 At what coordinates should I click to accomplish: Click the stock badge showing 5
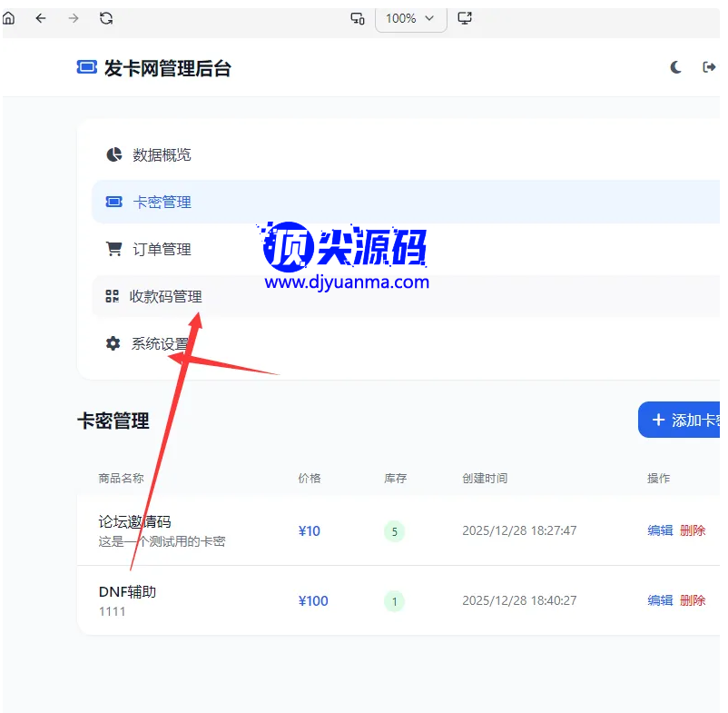[x=394, y=531]
